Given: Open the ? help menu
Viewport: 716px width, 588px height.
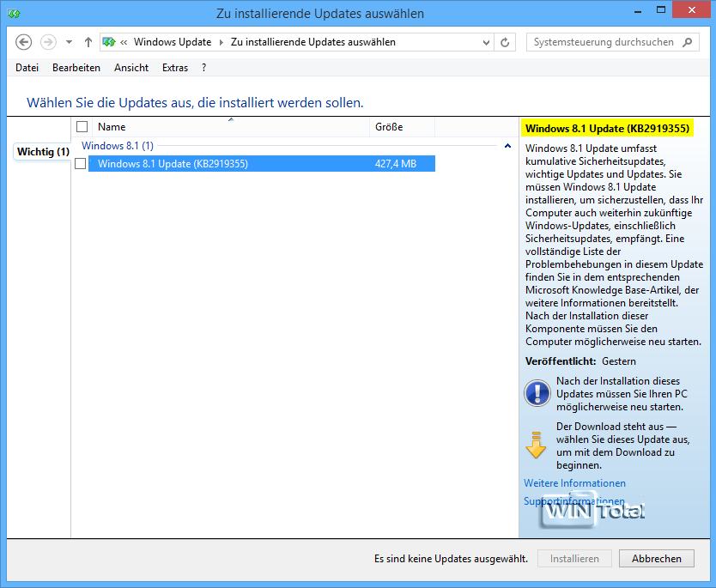Looking at the screenshot, I should (x=203, y=68).
